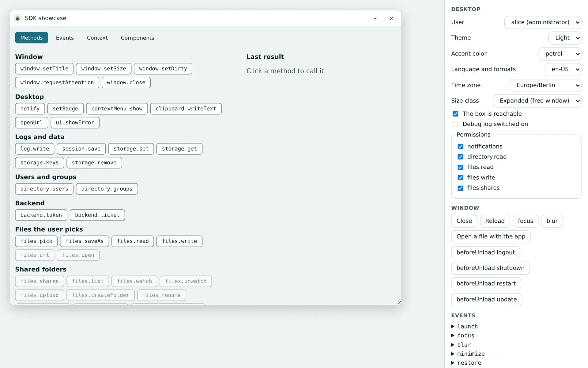Click 'Open a file with the app'
Image resolution: width=588 pixels, height=368 pixels.
point(491,237)
